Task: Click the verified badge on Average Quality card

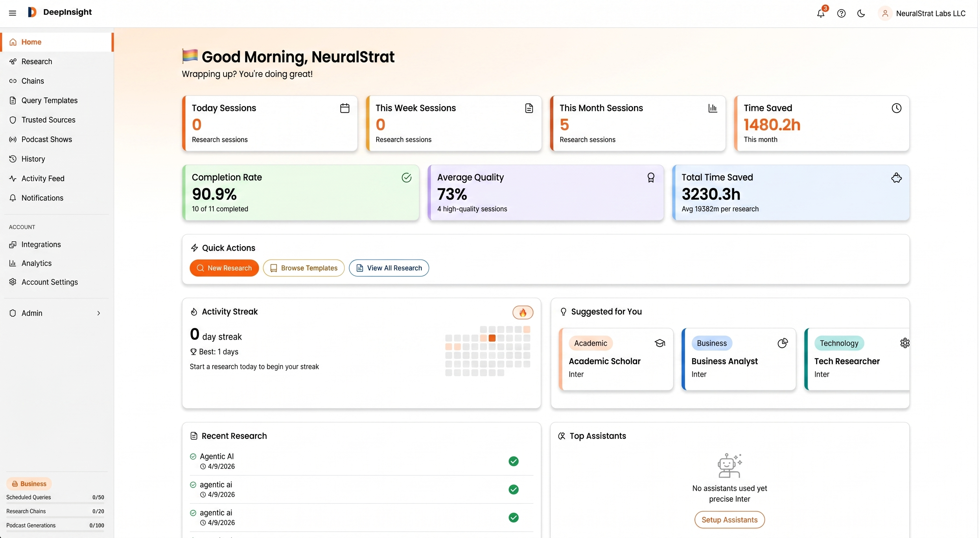Action: click(x=650, y=177)
